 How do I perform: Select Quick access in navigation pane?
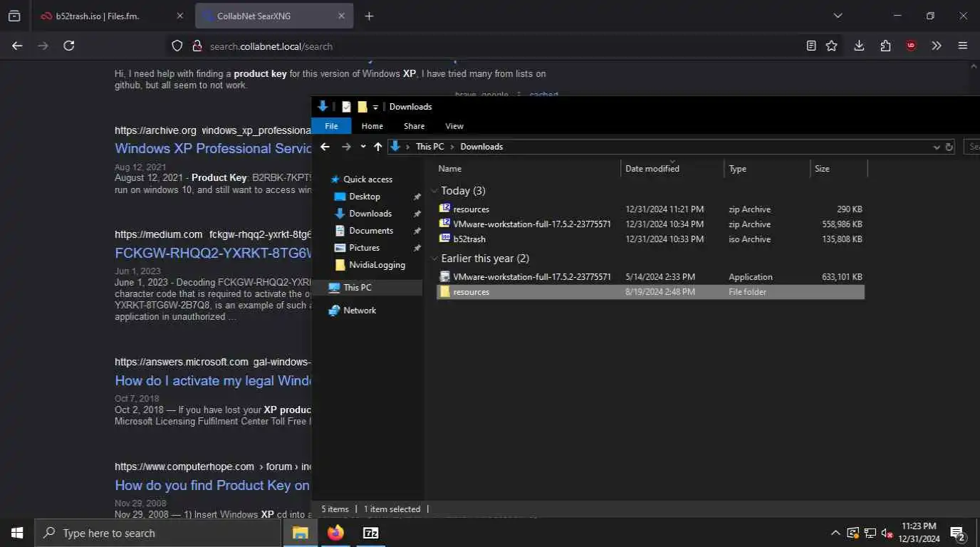click(367, 179)
